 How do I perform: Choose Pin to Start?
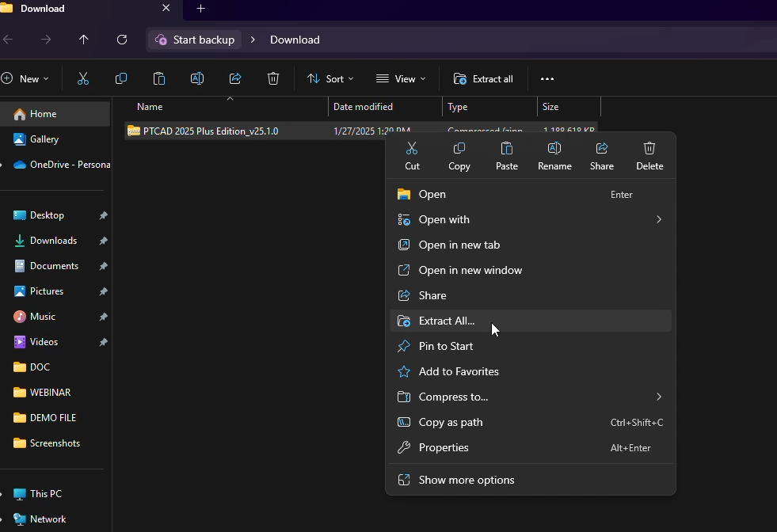click(530, 346)
